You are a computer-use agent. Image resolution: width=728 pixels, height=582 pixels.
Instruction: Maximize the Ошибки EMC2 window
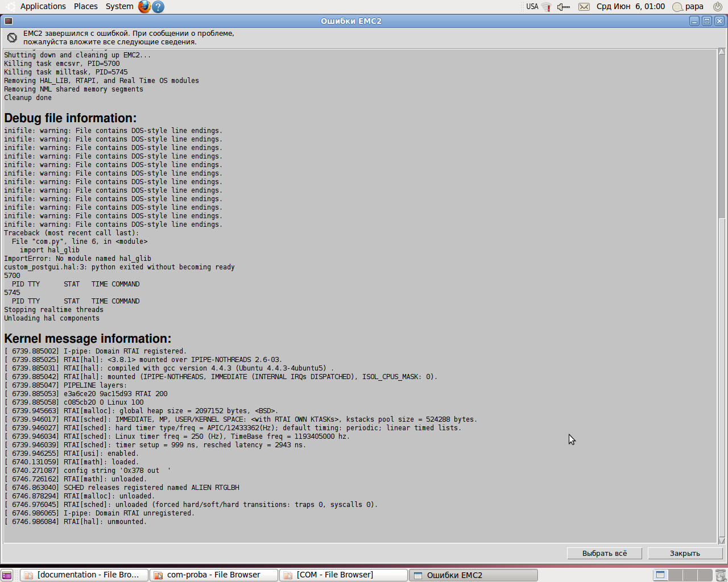(x=707, y=21)
